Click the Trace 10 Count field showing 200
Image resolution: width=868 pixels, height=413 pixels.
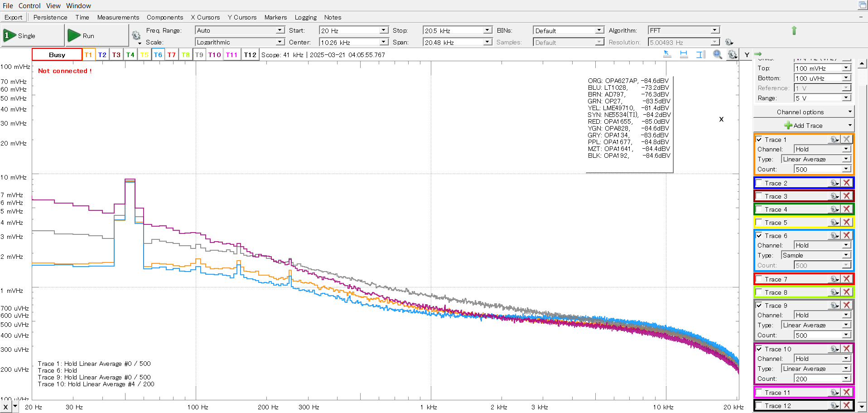(818, 379)
